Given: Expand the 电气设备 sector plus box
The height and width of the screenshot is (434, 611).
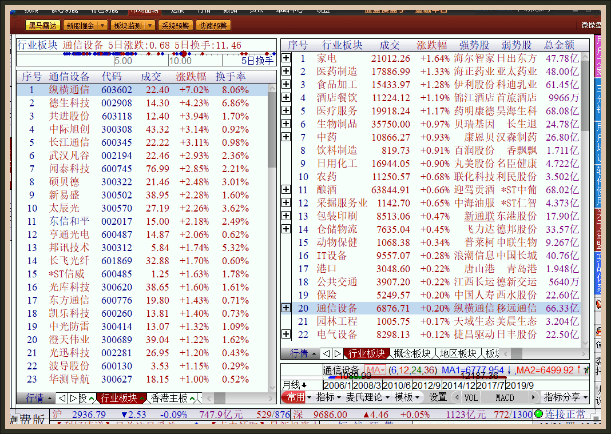Looking at the screenshot, I should (286, 334).
